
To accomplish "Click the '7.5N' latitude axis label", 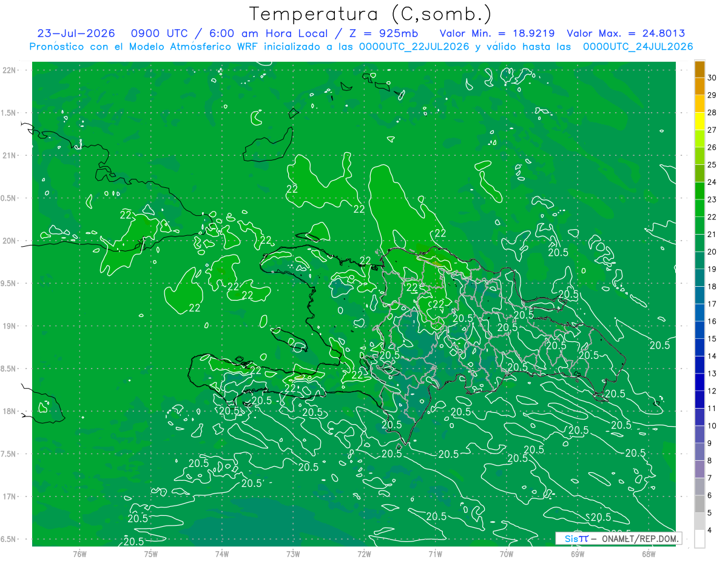I will pos(9,453).
